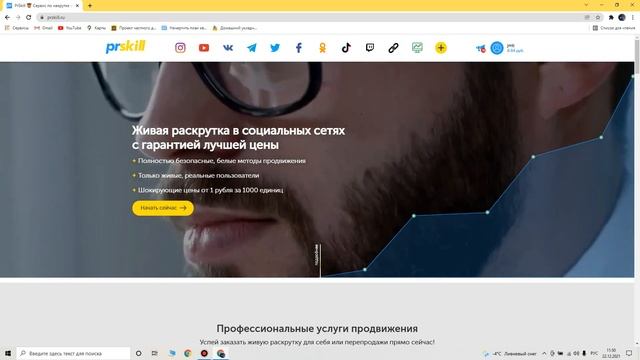The width and height of the screenshot is (640, 360).
Task: Open the TikTok promotion section
Action: pyautogui.click(x=346, y=48)
